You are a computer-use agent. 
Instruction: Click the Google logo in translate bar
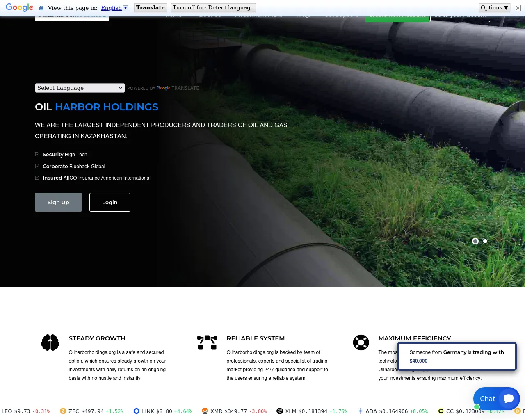click(19, 7)
